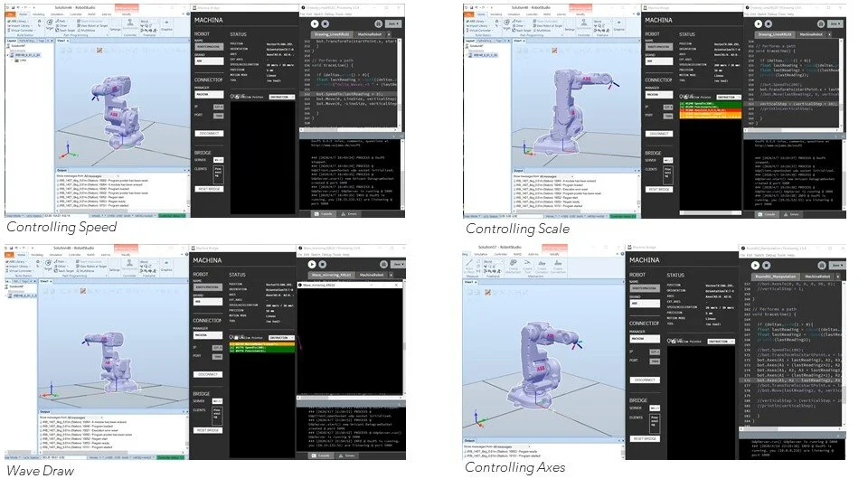Open the Console tab in Controlling Speed Processing
This screenshot has width=868, height=488.
pos(325,213)
